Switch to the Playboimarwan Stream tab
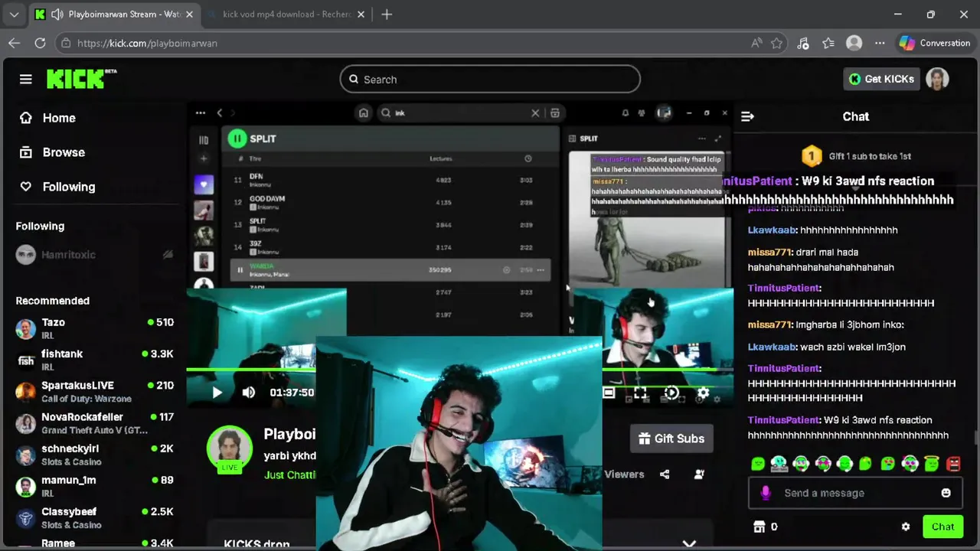Viewport: 980px width, 551px height. point(115,15)
